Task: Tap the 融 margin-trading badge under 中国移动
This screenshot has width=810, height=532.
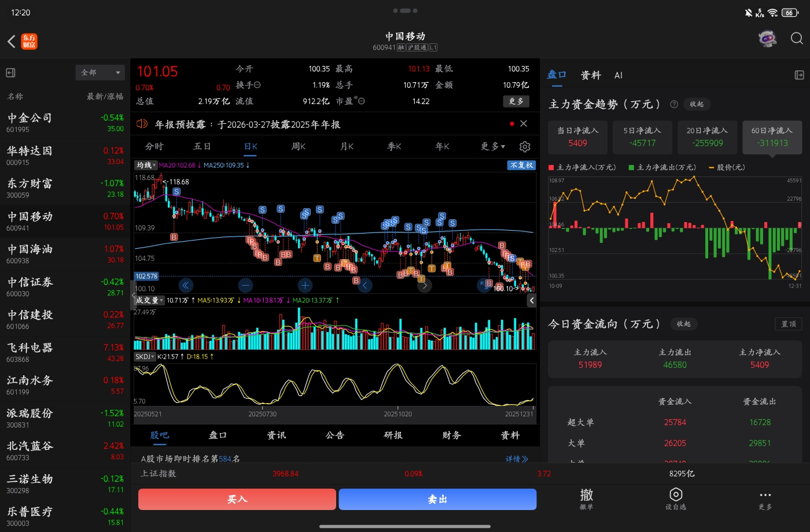Action: [401, 47]
